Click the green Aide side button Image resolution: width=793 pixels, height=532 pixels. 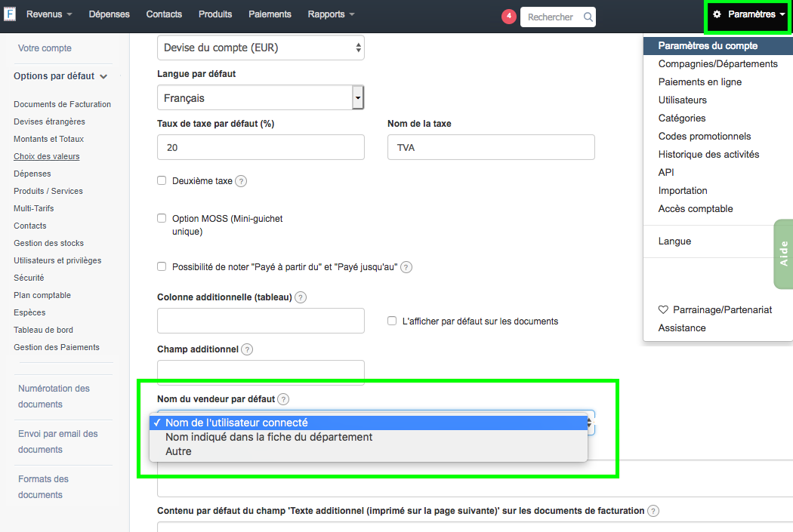click(784, 254)
